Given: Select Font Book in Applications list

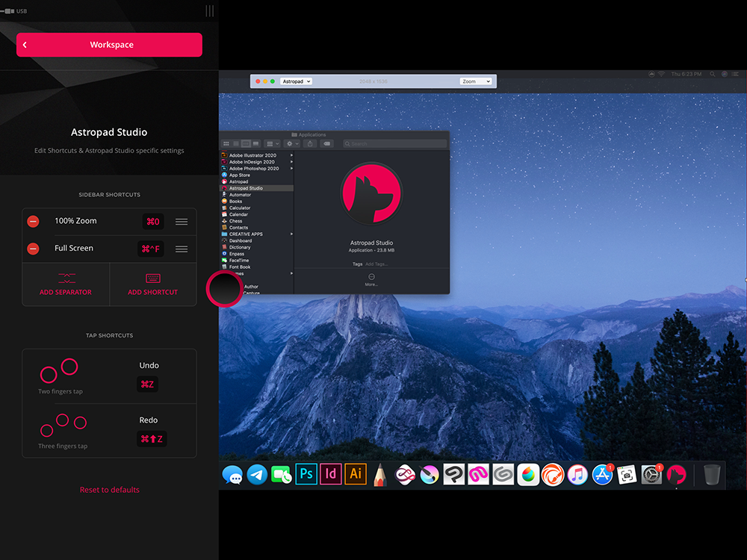Looking at the screenshot, I should pyautogui.click(x=240, y=267).
